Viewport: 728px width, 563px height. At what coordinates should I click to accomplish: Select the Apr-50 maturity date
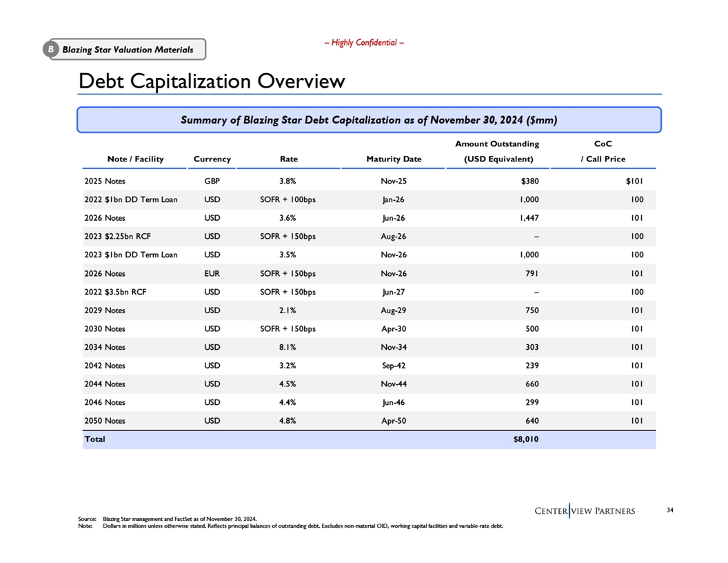pos(394,421)
